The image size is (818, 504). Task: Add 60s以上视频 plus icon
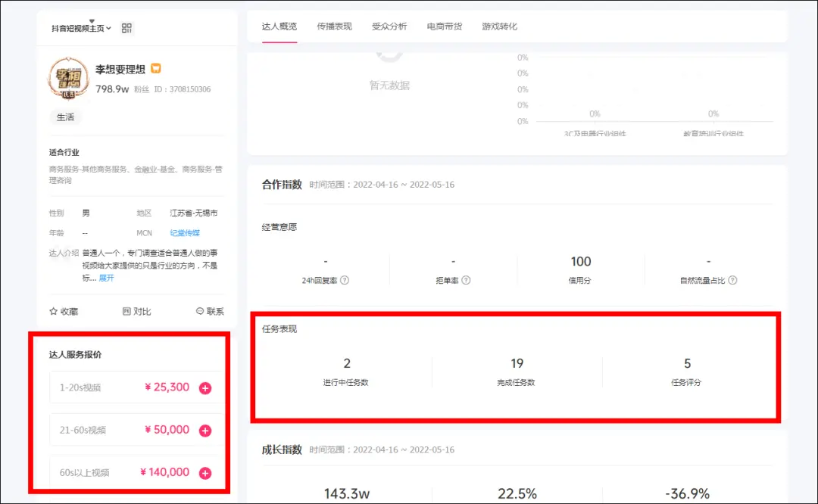205,473
